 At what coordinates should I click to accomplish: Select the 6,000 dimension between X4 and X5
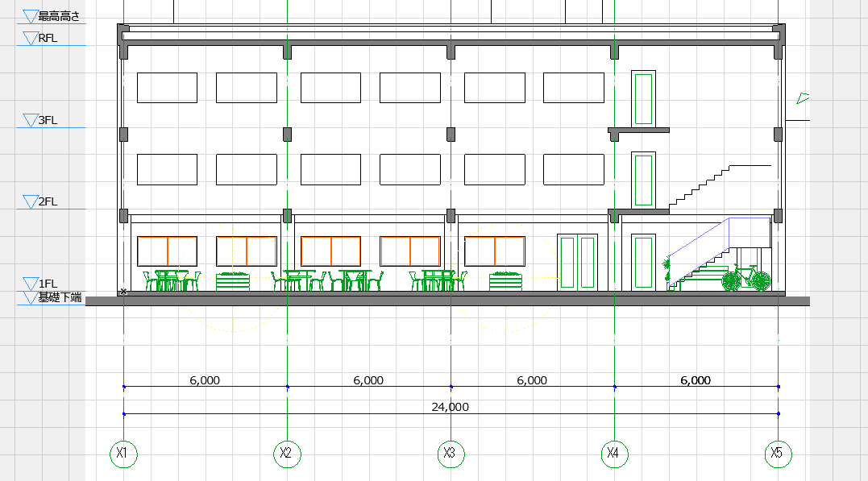click(696, 380)
